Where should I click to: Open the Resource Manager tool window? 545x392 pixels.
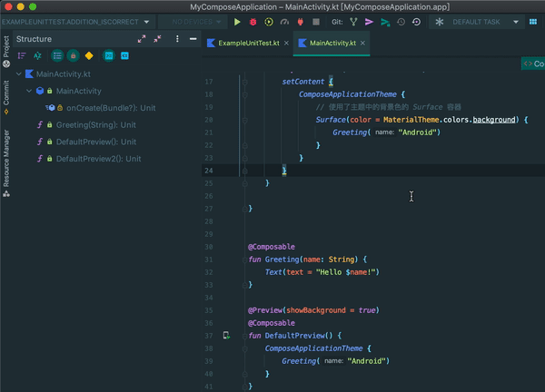tap(6, 163)
